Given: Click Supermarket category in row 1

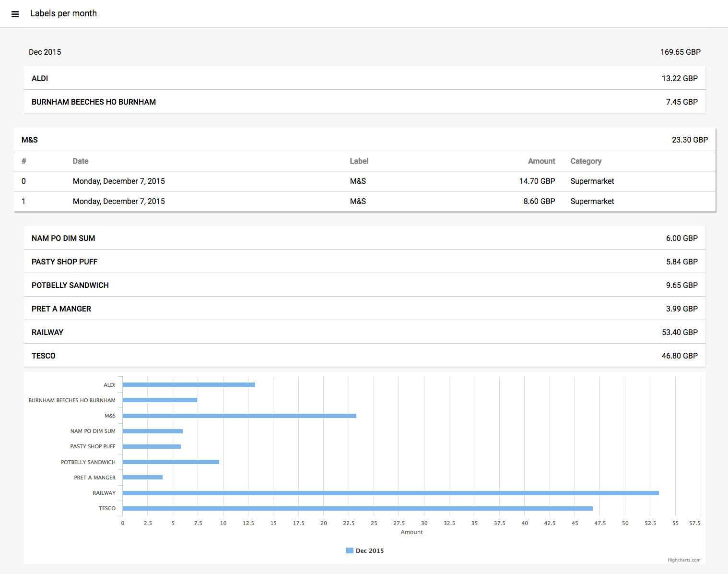Looking at the screenshot, I should point(592,201).
